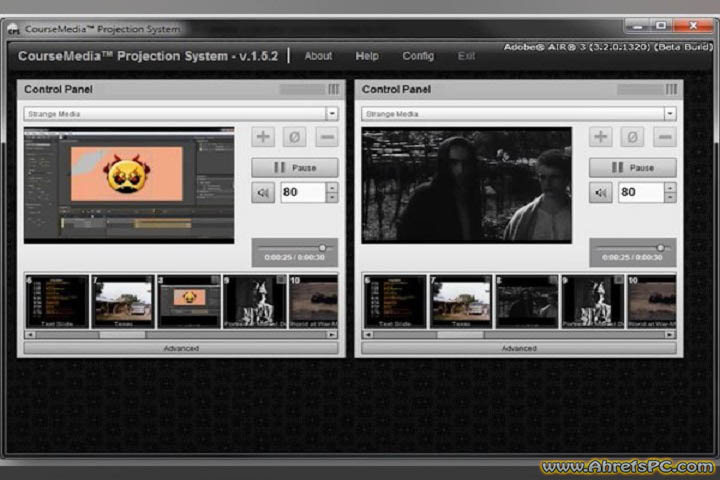This screenshot has width=720, height=480.
Task: Click the left panel video preview
Action: click(129, 185)
